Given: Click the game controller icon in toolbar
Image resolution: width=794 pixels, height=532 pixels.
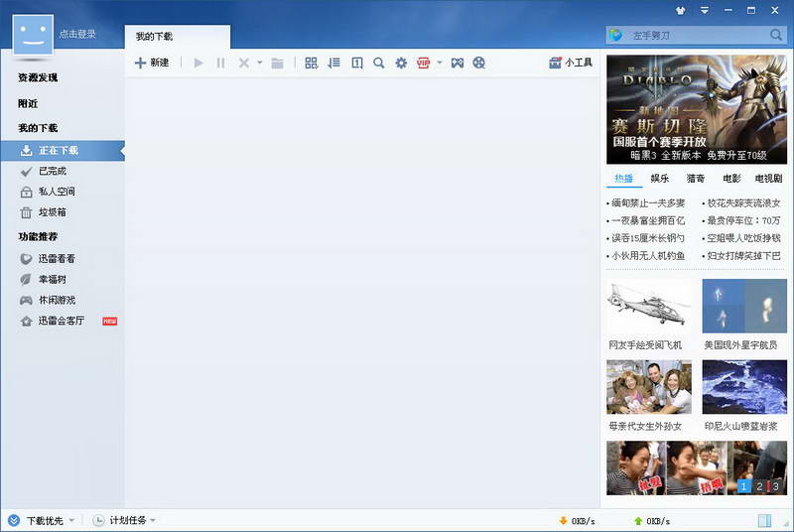Looking at the screenshot, I should [x=457, y=63].
